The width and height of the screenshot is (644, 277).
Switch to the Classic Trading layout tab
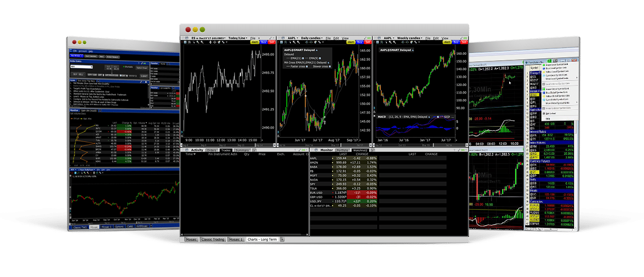pos(213,240)
